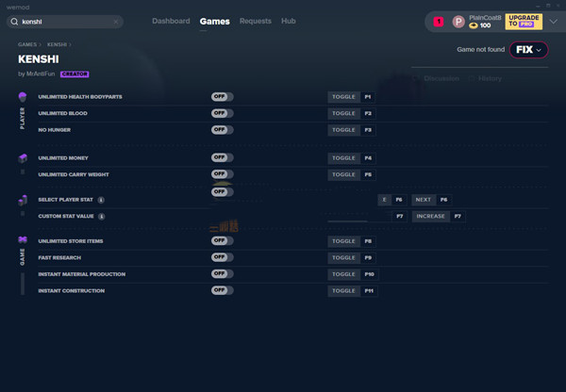Image resolution: width=566 pixels, height=392 pixels.
Task: Click TOGGLE hotkey for No Hunger
Action: [x=352, y=130]
